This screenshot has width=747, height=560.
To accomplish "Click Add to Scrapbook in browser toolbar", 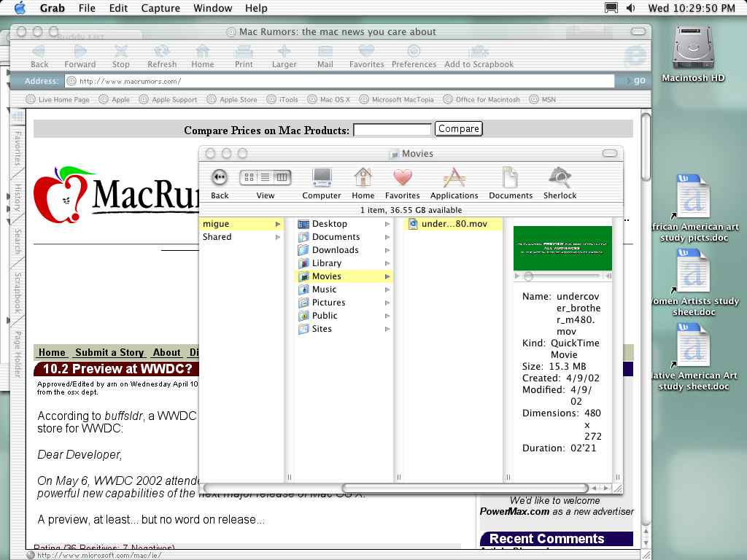I will pos(479,56).
